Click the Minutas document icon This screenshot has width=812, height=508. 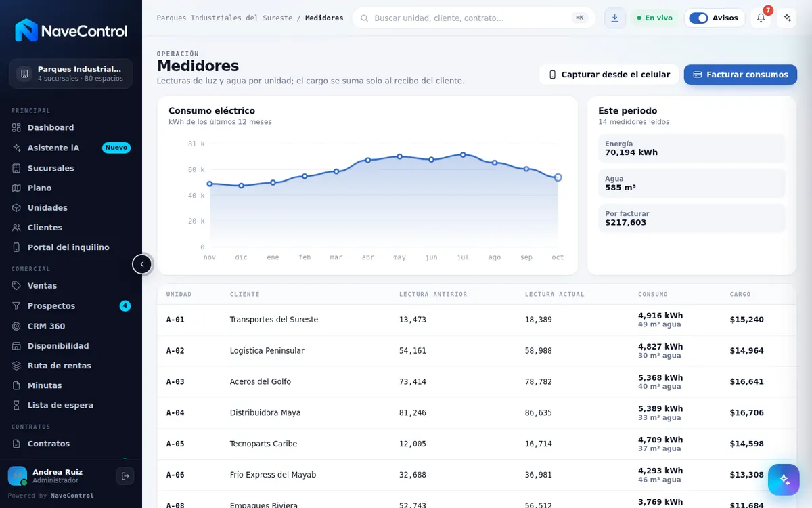[x=17, y=385]
